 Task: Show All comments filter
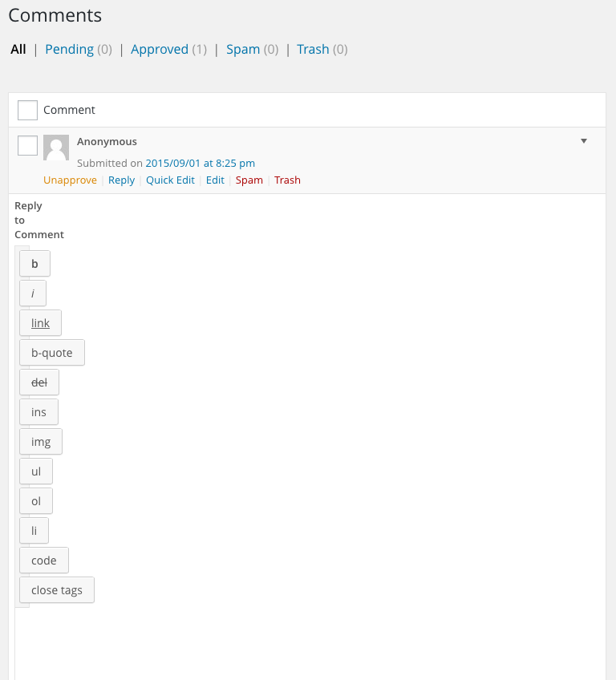tap(18, 50)
